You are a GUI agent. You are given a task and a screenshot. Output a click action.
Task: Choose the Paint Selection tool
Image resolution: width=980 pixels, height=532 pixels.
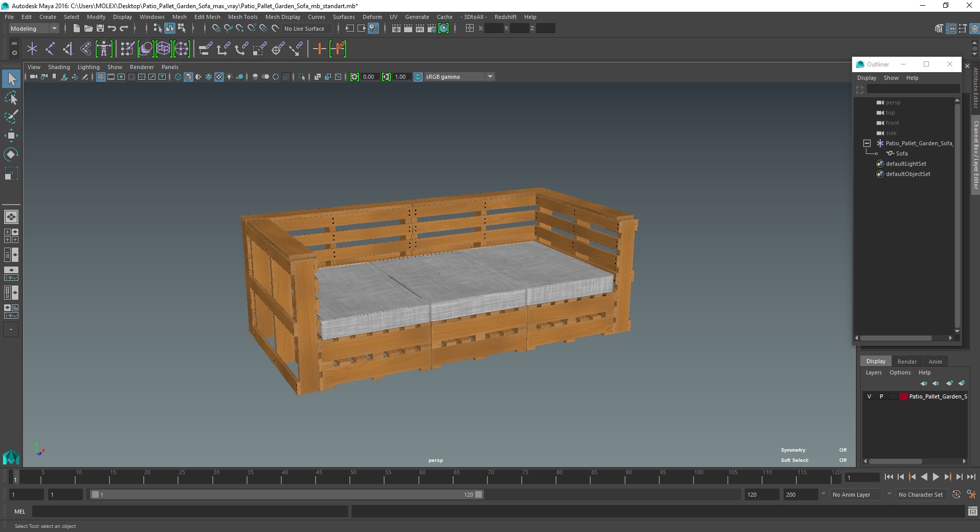pos(11,117)
